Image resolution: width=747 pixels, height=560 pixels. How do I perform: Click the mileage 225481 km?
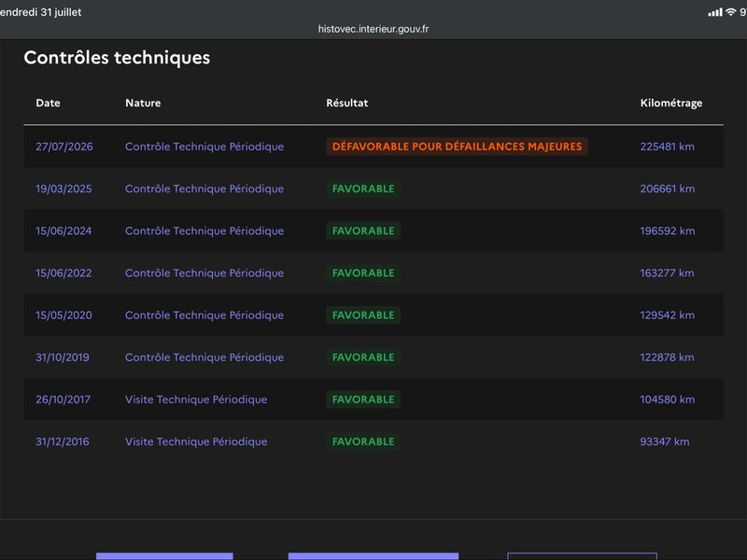click(x=667, y=147)
